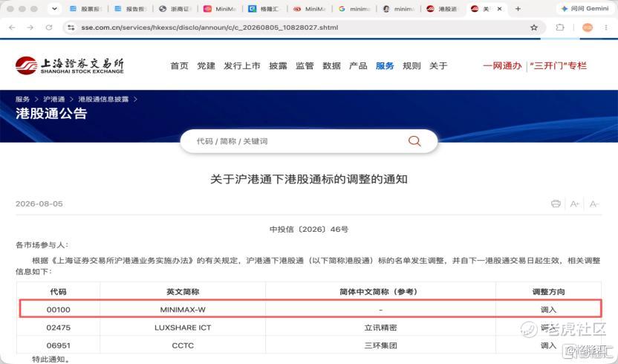Expand the tab search dropdown arrow
This screenshot has height=364, width=618.
click(54, 9)
